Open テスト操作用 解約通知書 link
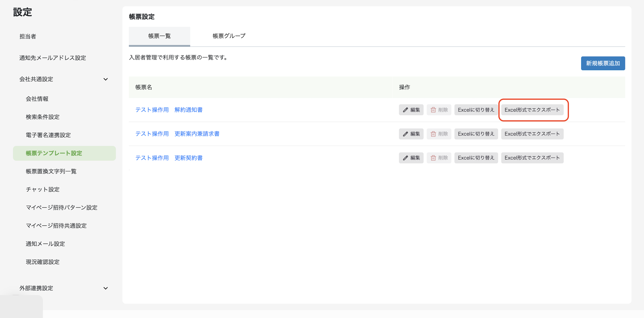The width and height of the screenshot is (644, 318). (169, 110)
